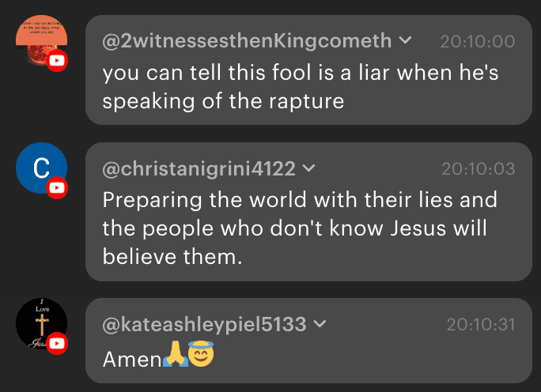541x392 pixels.
Task: Click the 20:10:31 message timestamp
Action: pos(480,324)
